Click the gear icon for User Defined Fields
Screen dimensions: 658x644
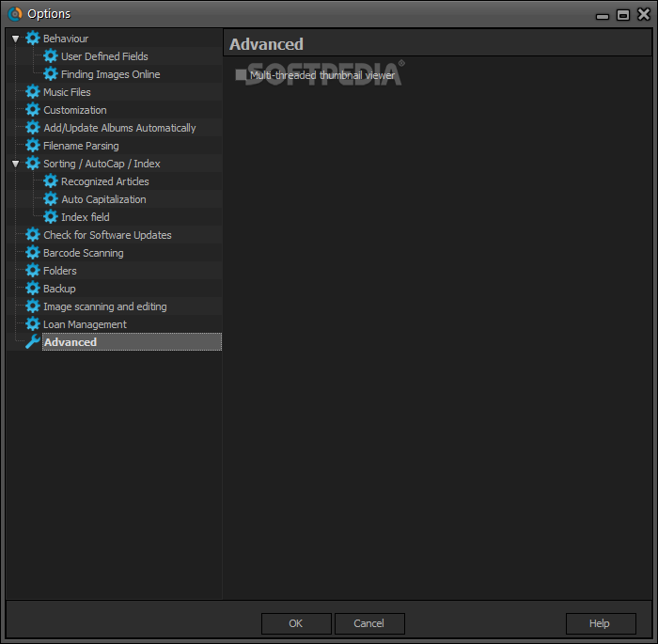[x=51, y=55]
